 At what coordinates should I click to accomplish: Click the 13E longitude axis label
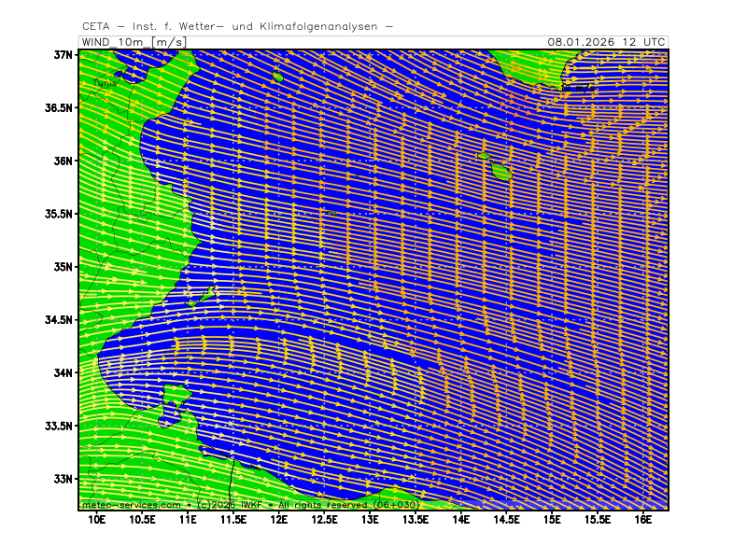(370, 519)
